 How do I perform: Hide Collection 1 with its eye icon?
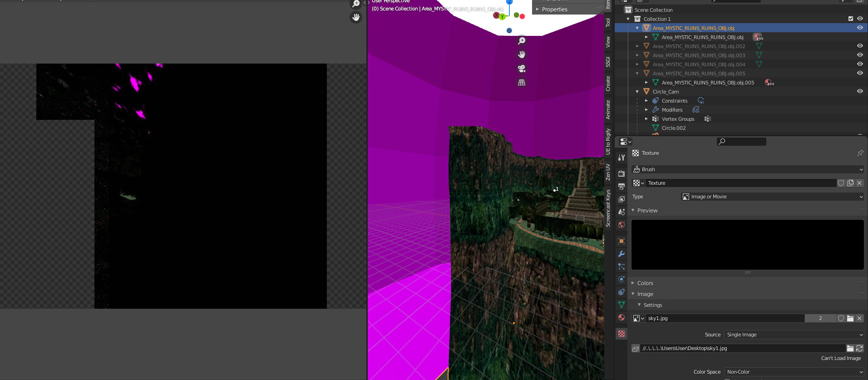[860, 19]
